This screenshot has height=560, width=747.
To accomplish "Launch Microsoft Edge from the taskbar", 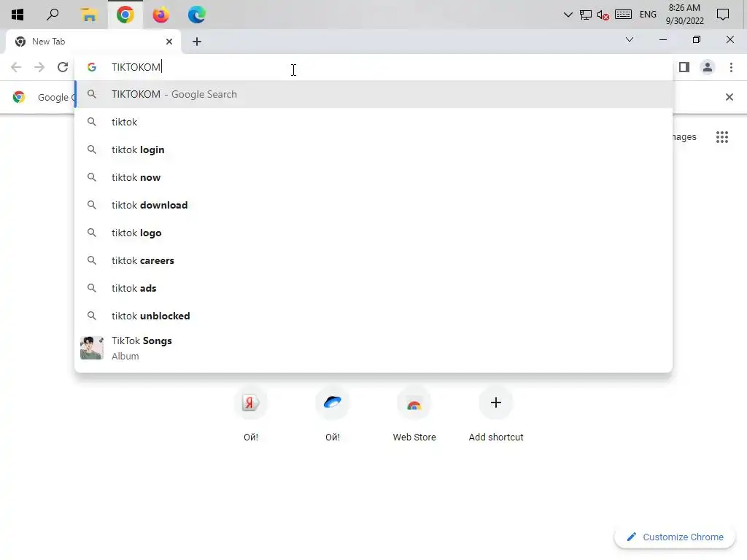I will [x=196, y=15].
